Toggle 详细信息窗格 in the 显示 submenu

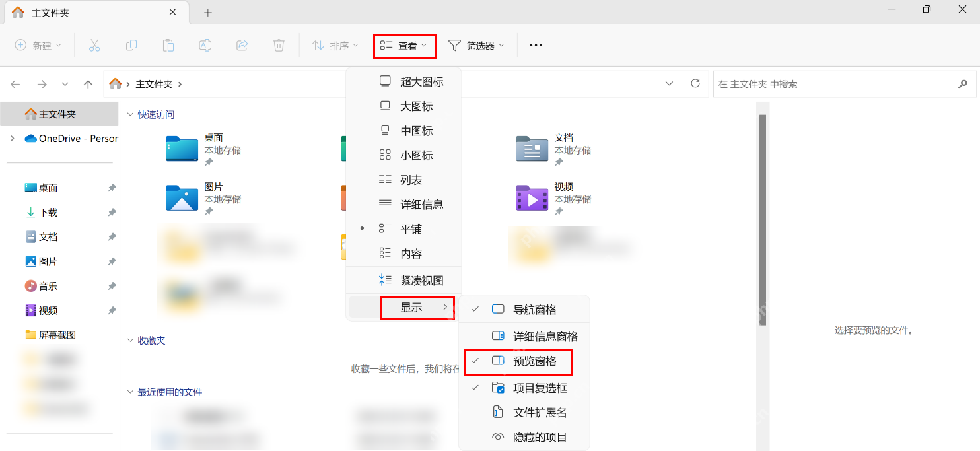pyautogui.click(x=524, y=337)
